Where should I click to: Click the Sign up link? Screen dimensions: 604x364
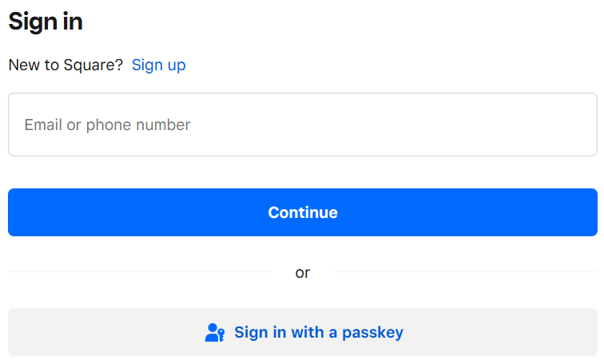click(x=159, y=65)
